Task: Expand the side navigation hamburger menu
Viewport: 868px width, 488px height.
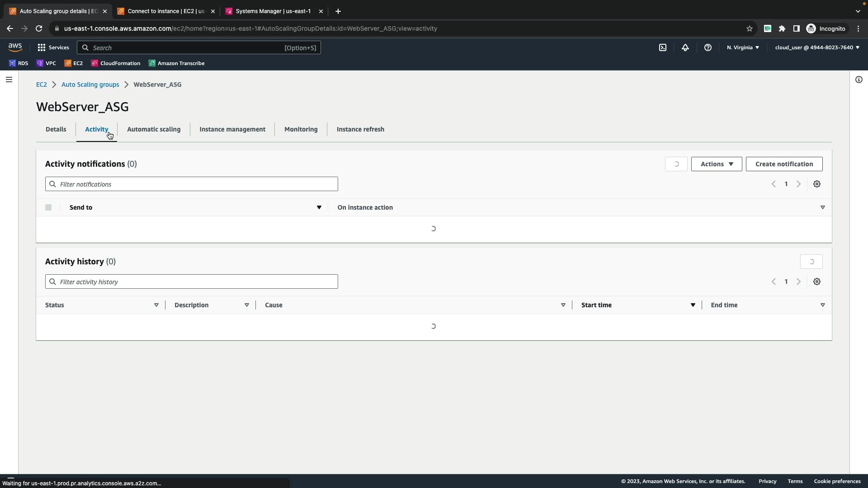Action: [x=9, y=80]
